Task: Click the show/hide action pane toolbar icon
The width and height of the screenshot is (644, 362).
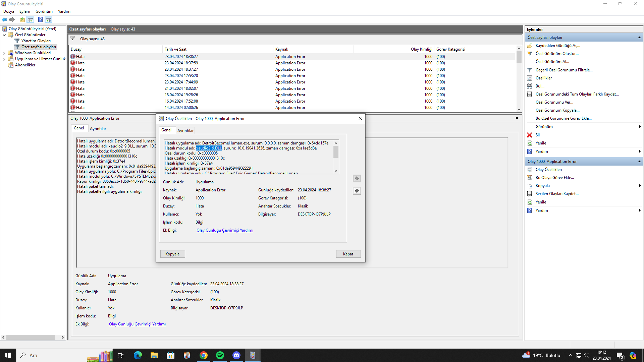Action: coord(49,19)
